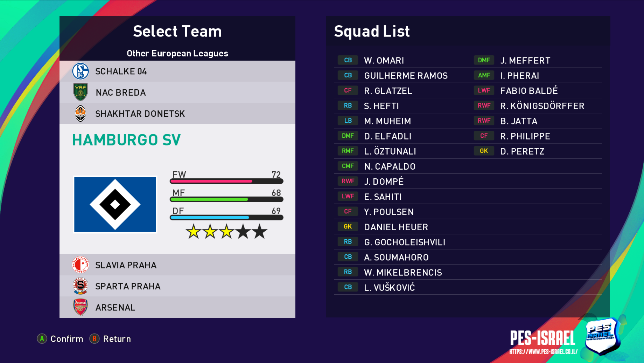Viewport: 644px width, 363px height.
Task: Click the Schalke 04 club crest
Action: click(80, 71)
